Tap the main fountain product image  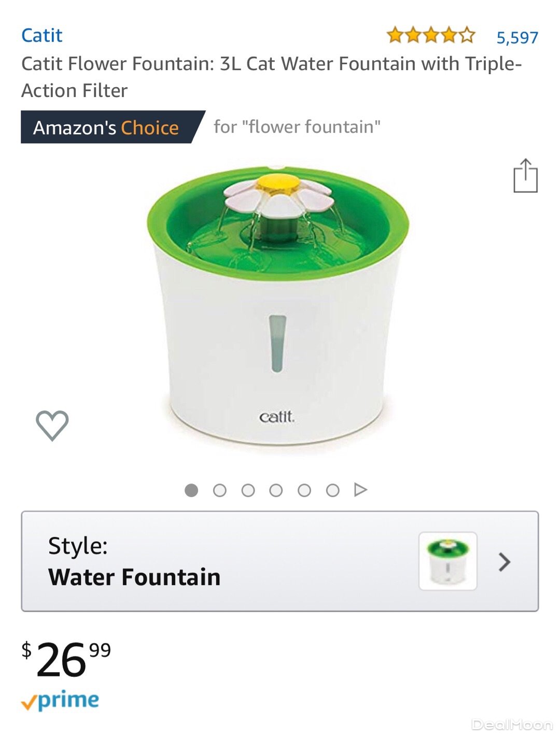pyautogui.click(x=278, y=306)
